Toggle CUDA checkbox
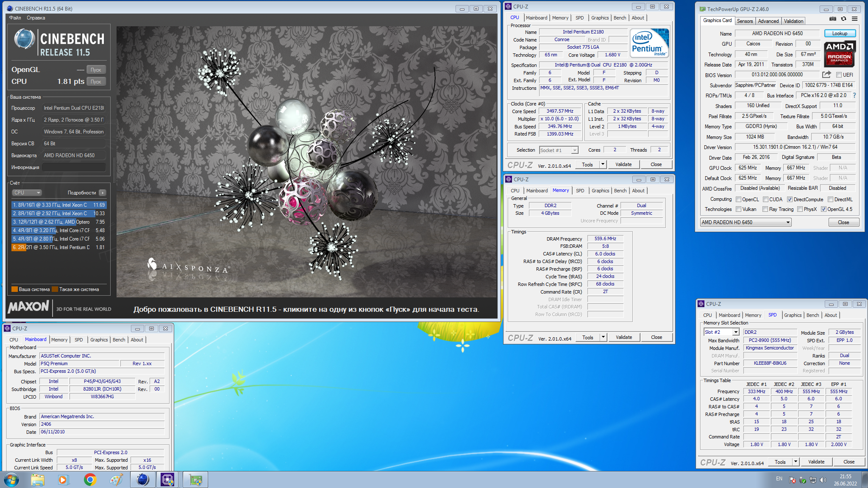The height and width of the screenshot is (488, 868). click(765, 200)
